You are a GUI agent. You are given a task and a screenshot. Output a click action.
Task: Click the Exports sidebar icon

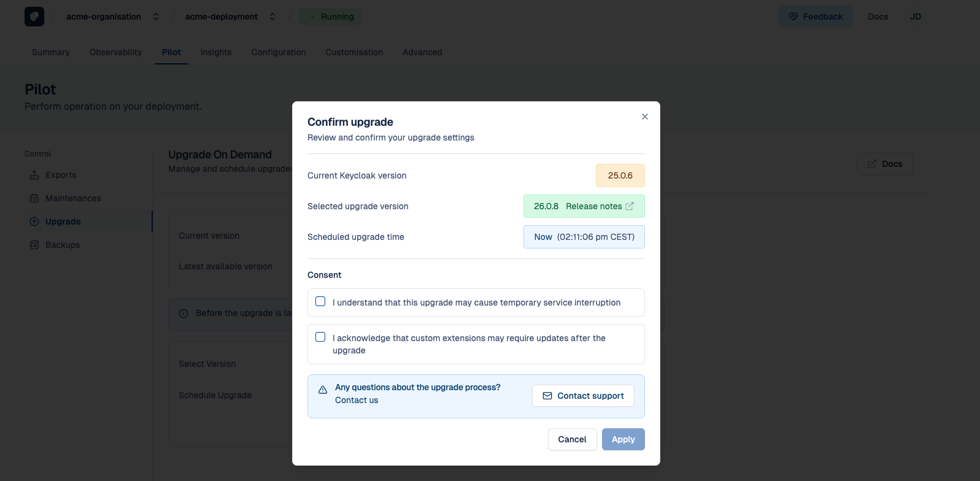(x=34, y=175)
